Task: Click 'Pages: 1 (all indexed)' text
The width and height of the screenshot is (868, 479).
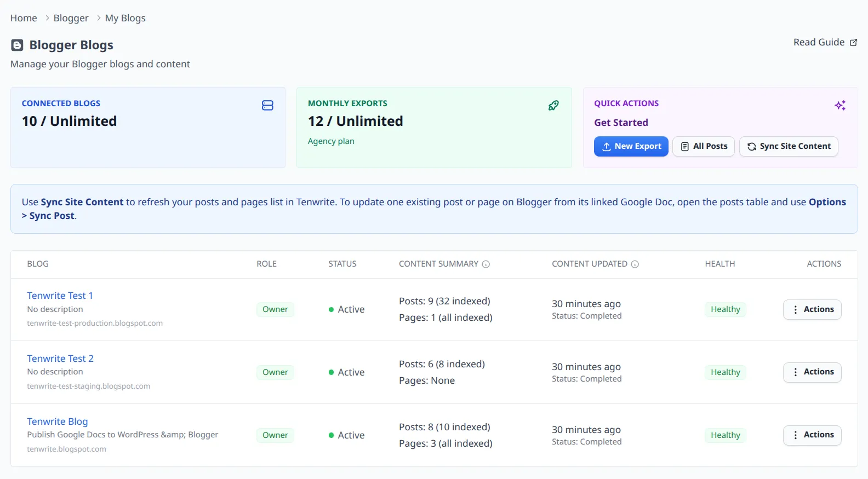Action: coord(446,318)
